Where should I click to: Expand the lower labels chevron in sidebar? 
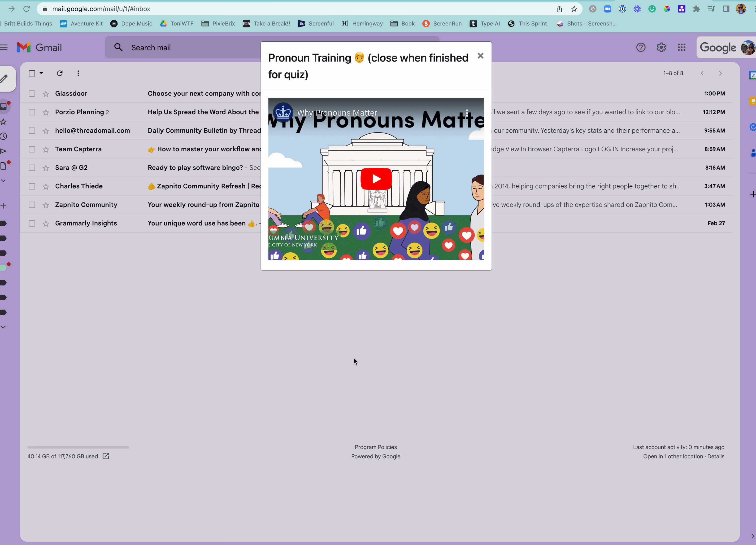3,327
